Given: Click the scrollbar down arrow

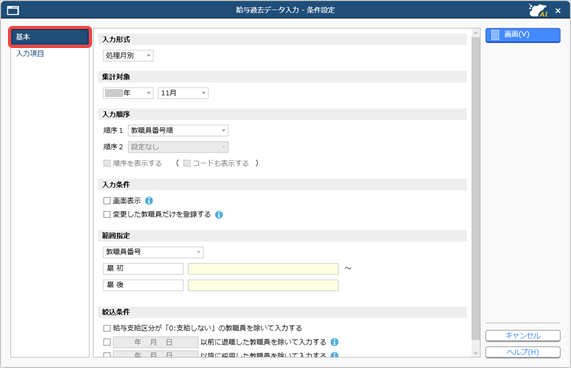Looking at the screenshot, I should coord(476,353).
